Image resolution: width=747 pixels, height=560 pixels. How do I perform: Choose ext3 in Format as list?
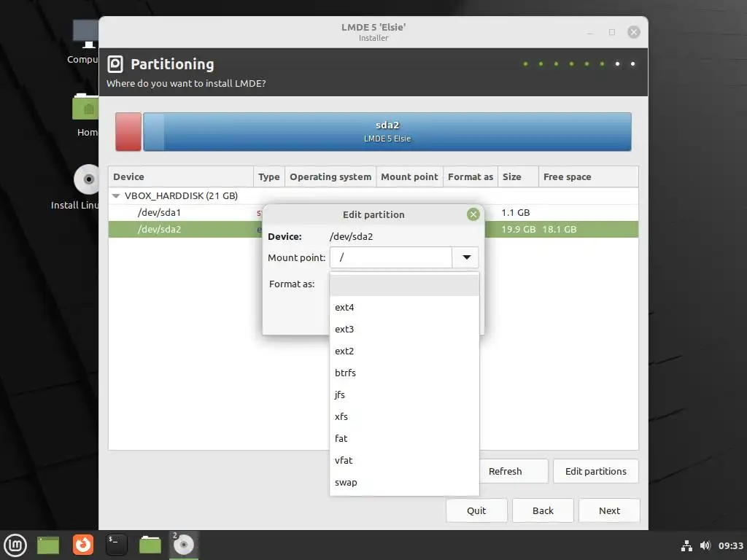404,329
